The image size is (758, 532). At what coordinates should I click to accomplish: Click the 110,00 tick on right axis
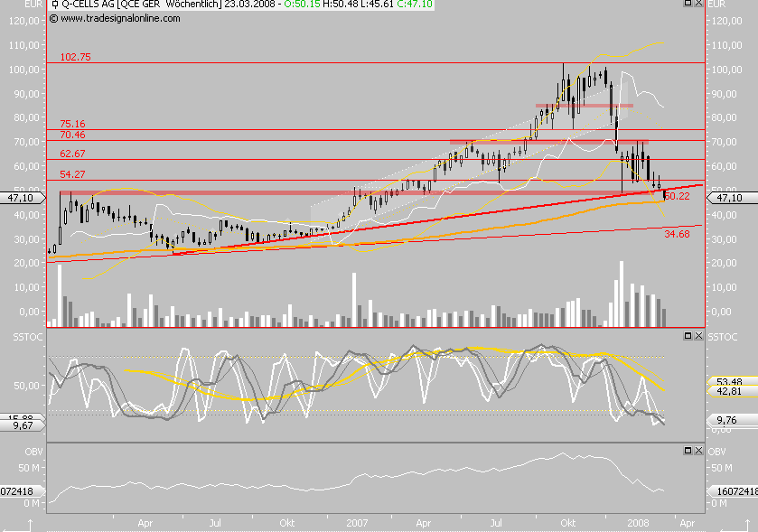click(726, 45)
